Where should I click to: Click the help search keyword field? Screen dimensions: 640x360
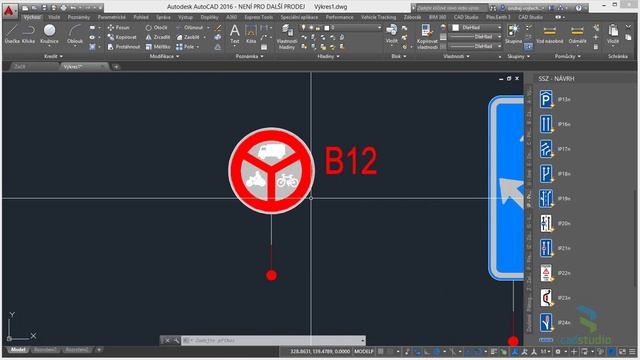[451, 8]
